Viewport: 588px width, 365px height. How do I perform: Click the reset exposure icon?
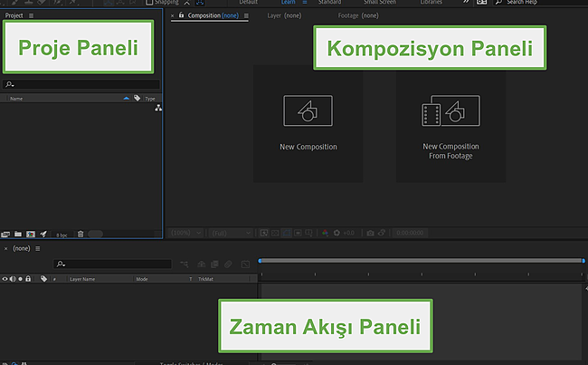pyautogui.click(x=337, y=233)
